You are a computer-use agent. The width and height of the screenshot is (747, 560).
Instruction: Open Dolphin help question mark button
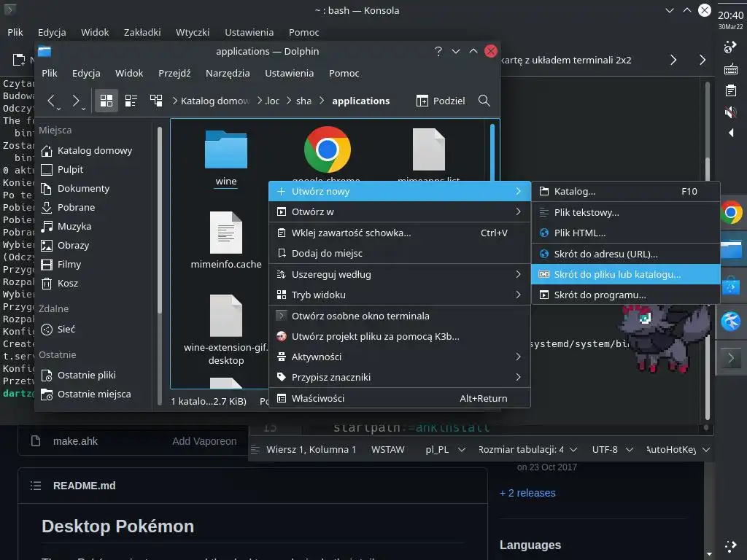[x=438, y=52]
